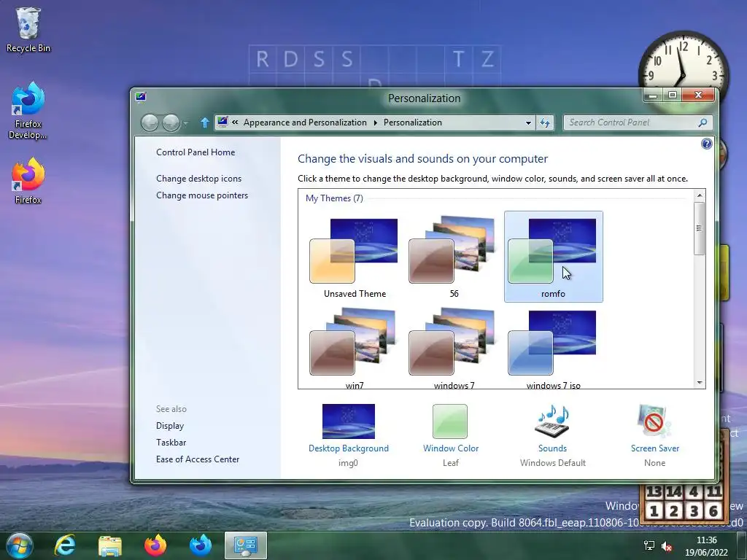Click the blue Up arrow in navigation bar

[205, 122]
